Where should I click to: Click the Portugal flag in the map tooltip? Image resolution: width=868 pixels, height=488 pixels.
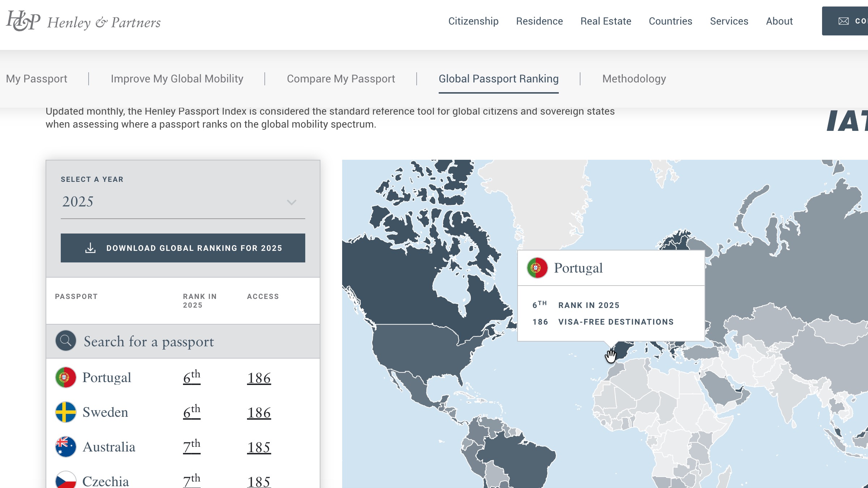(x=537, y=268)
